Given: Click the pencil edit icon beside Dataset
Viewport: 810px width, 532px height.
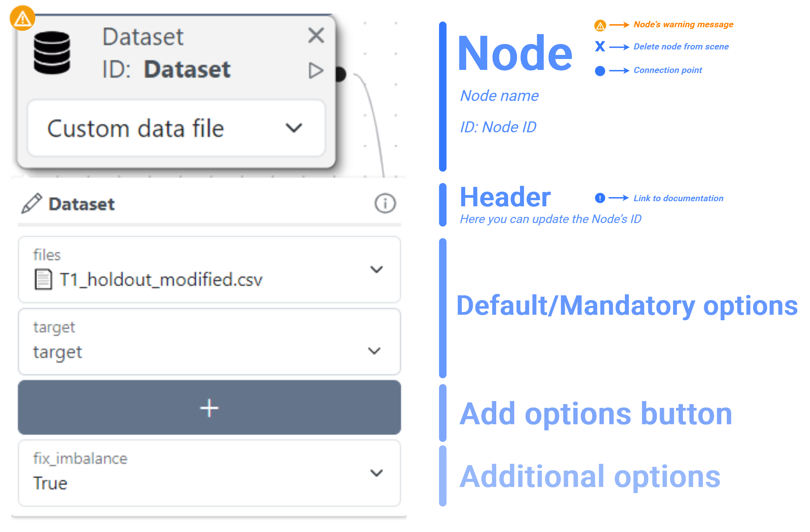Looking at the screenshot, I should coord(31,204).
